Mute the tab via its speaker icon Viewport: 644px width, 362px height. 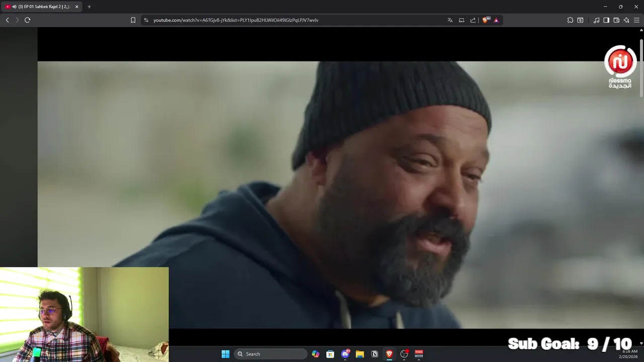click(x=14, y=7)
